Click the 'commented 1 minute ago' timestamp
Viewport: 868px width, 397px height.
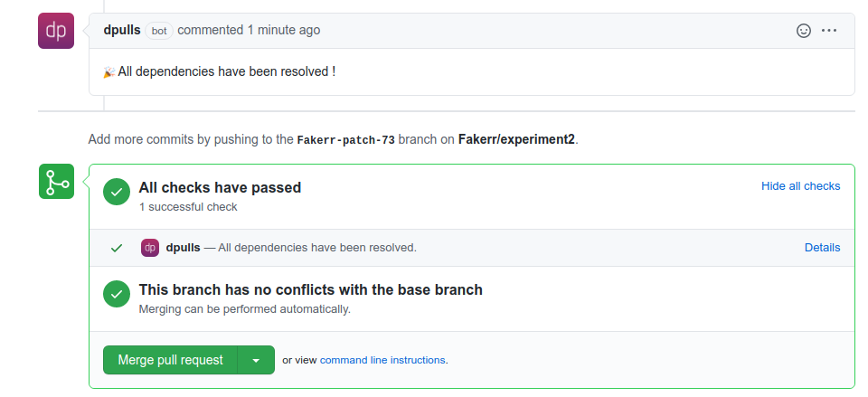click(x=249, y=30)
